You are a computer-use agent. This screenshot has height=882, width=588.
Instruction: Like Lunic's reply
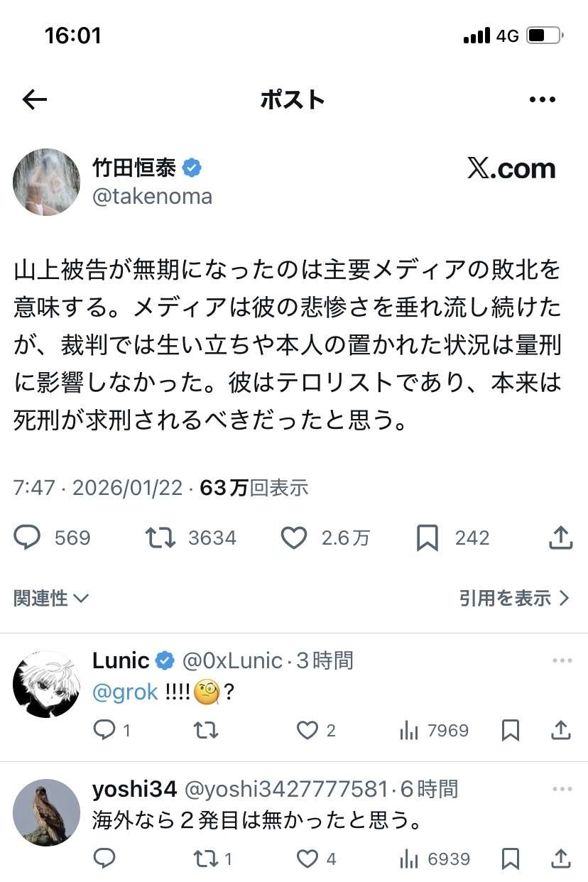pos(307,730)
